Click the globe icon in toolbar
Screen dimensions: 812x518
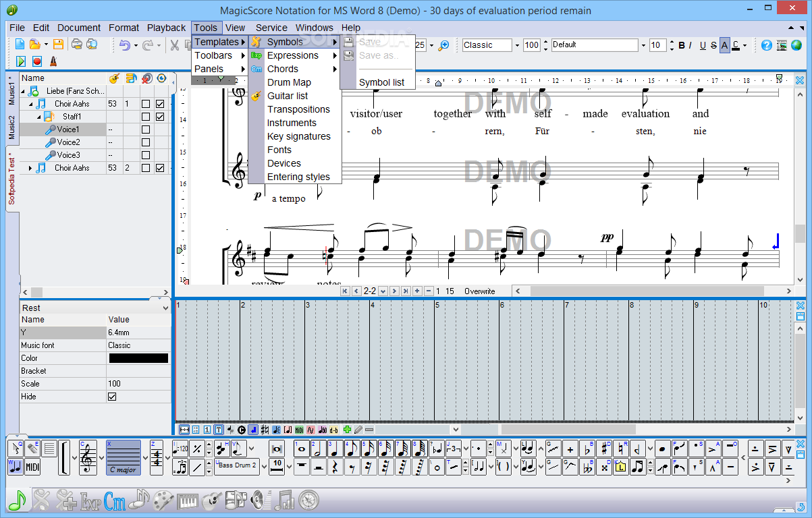point(795,45)
